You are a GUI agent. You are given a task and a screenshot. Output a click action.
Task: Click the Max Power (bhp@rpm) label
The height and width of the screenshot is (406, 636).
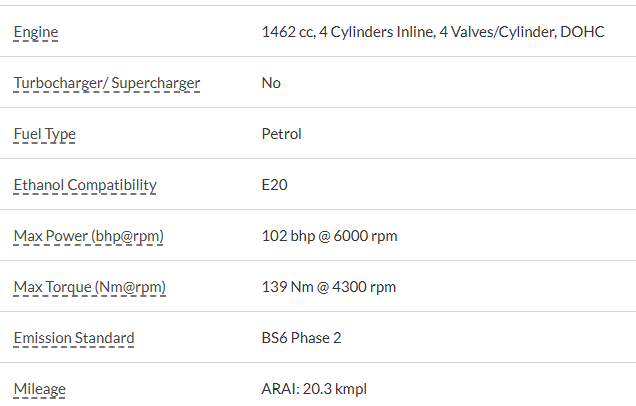88,236
